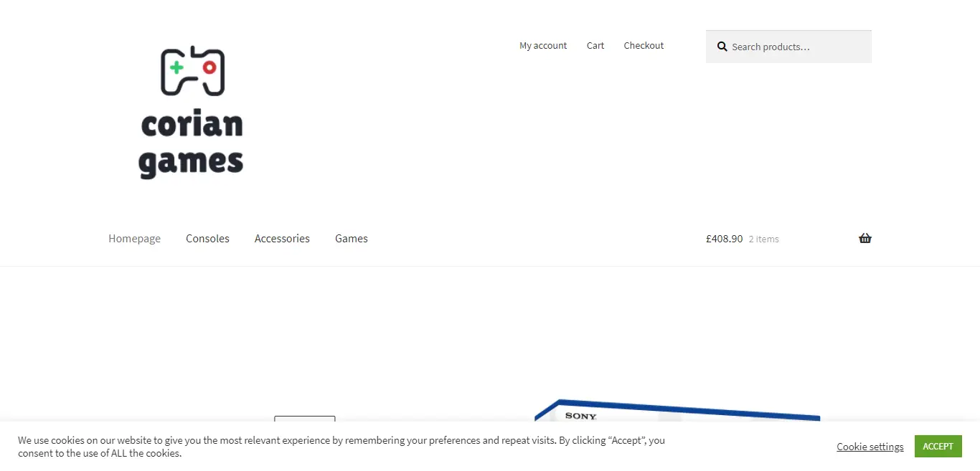Screen dimensions: 980x471
Task: Open the Consoles menu item
Action: pos(207,239)
